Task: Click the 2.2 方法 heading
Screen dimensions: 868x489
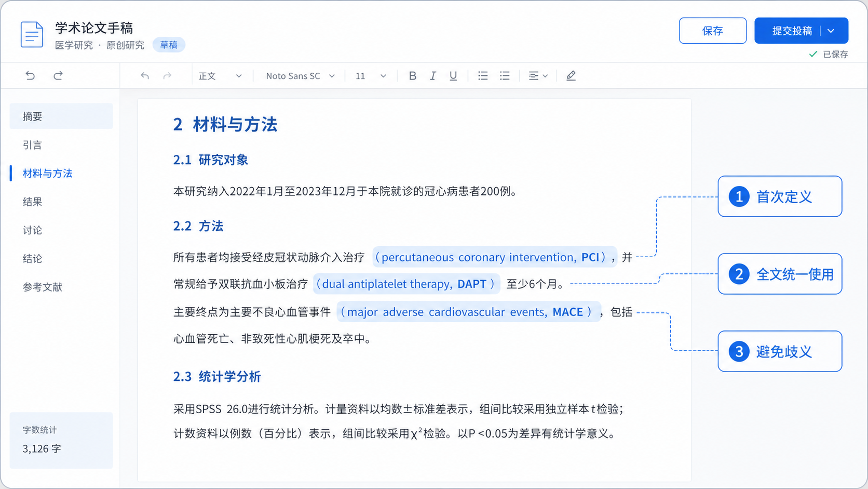Action: coord(198,226)
